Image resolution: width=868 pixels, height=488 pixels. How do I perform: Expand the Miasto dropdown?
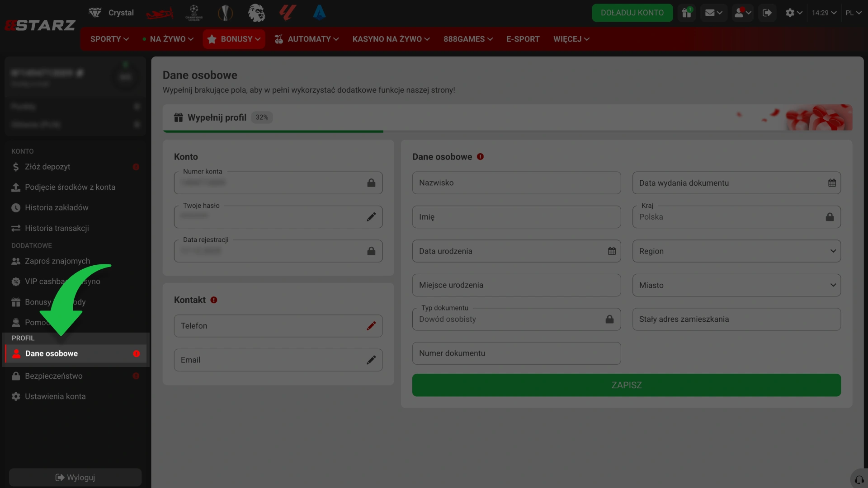[x=736, y=285]
